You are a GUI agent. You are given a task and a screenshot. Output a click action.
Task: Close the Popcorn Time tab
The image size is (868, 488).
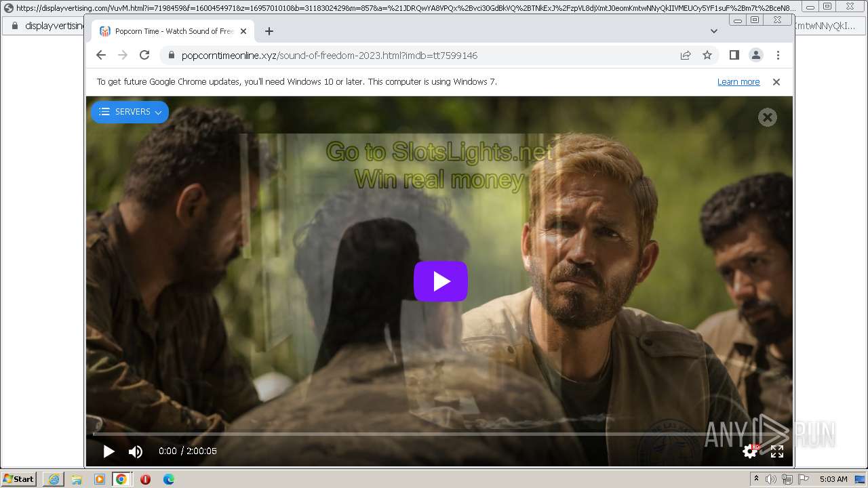[243, 31]
